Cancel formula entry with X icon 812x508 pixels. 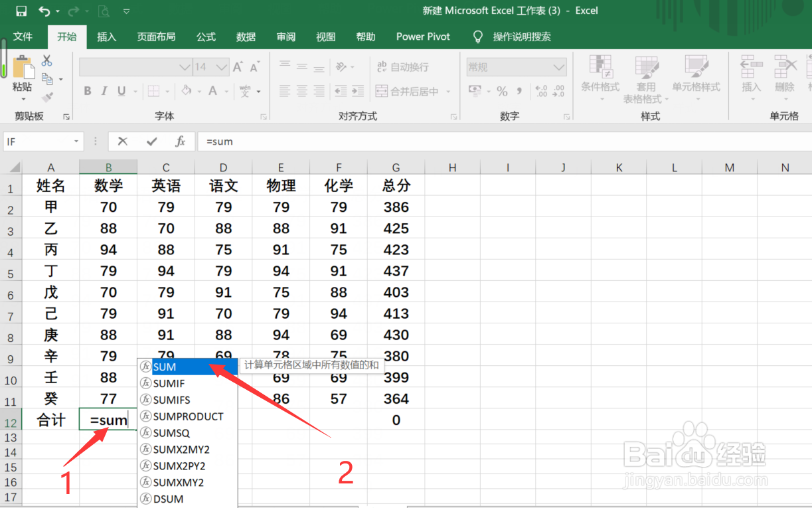pyautogui.click(x=122, y=141)
